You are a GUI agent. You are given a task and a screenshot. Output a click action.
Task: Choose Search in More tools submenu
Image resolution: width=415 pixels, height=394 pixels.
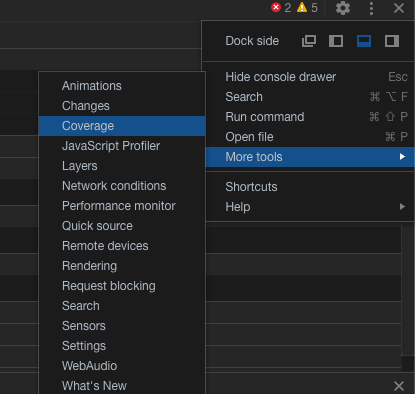pos(122,306)
